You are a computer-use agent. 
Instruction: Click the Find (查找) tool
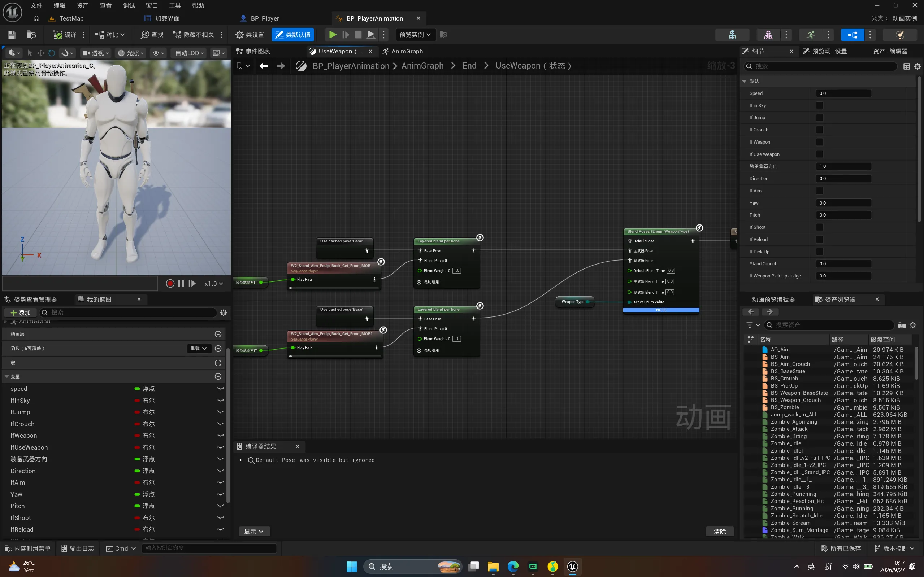[x=152, y=35]
